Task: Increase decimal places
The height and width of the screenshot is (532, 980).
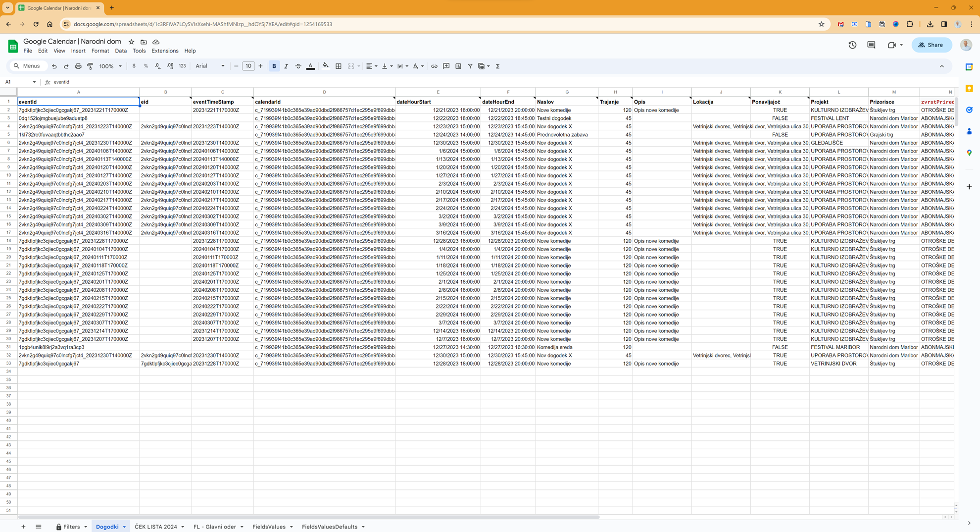Action: [x=170, y=66]
